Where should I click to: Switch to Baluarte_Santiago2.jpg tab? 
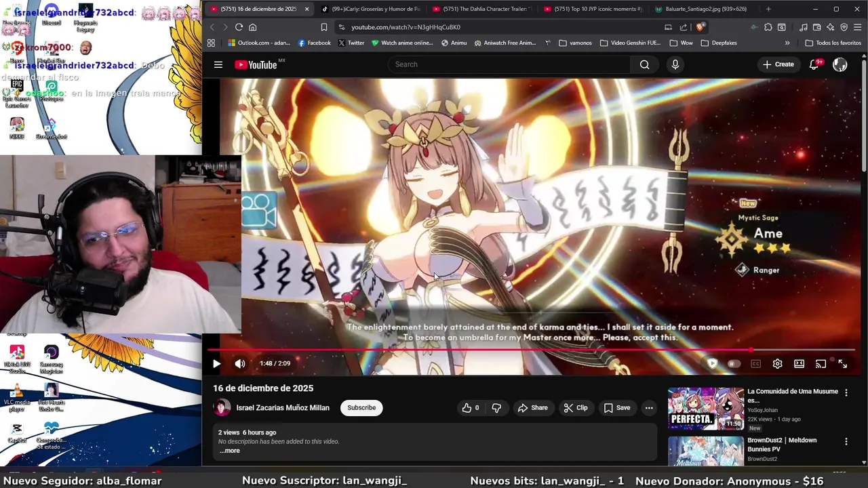tap(703, 9)
